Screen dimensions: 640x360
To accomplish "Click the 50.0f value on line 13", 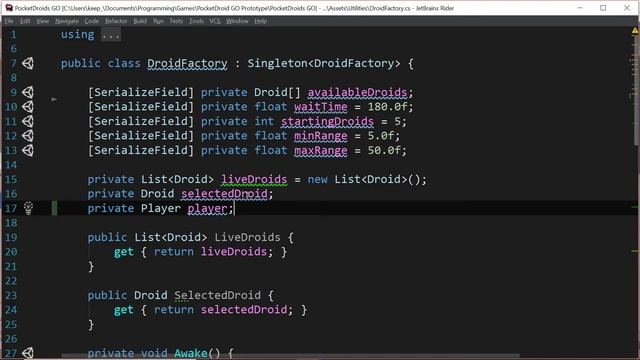I will [384, 151].
